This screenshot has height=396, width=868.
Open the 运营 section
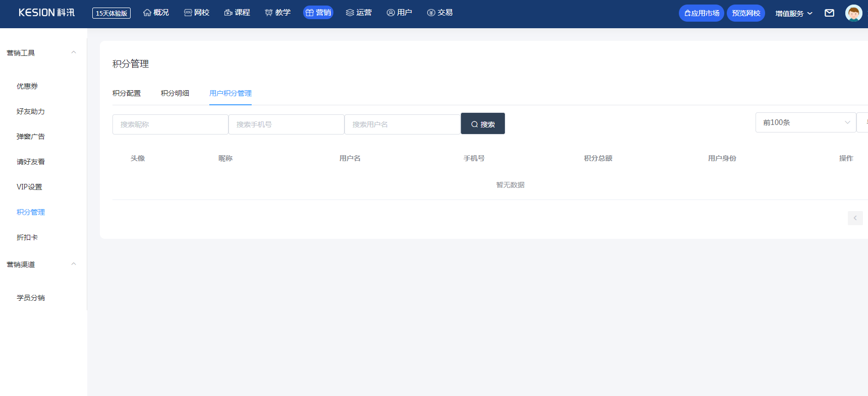[359, 13]
